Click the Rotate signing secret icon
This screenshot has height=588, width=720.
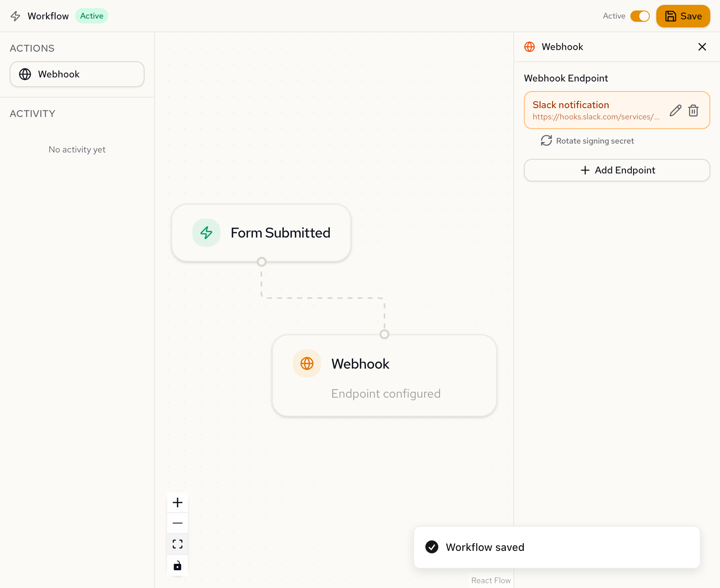tap(546, 141)
